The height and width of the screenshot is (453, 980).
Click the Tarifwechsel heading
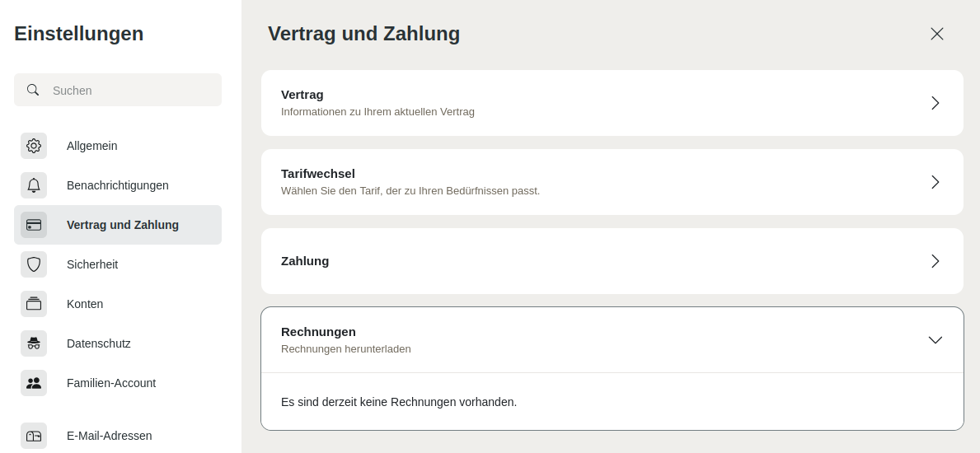tap(318, 174)
